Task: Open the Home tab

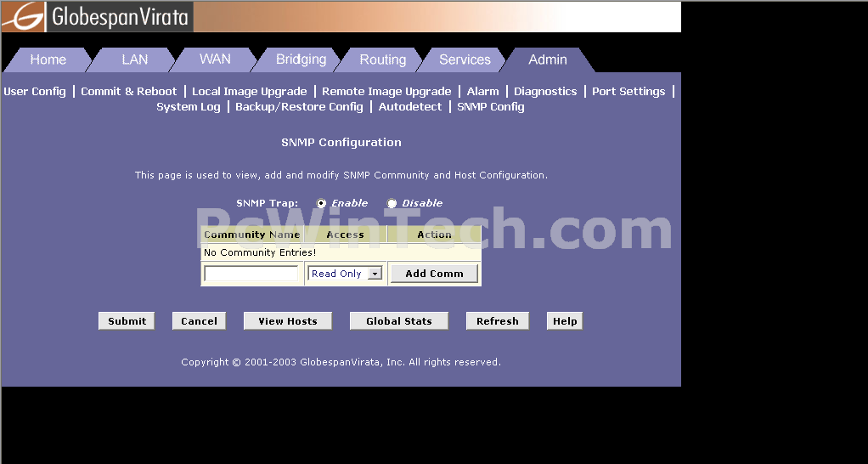Action: pos(48,59)
